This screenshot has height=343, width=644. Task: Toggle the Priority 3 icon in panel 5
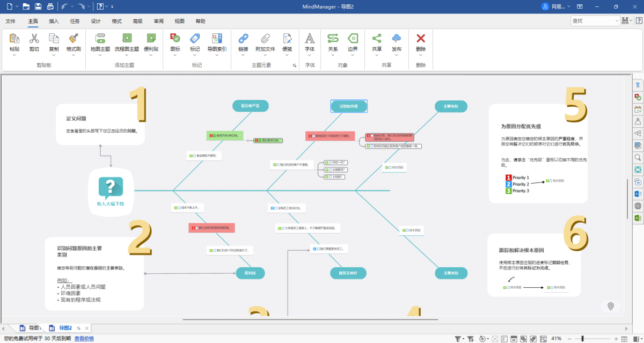coord(508,191)
